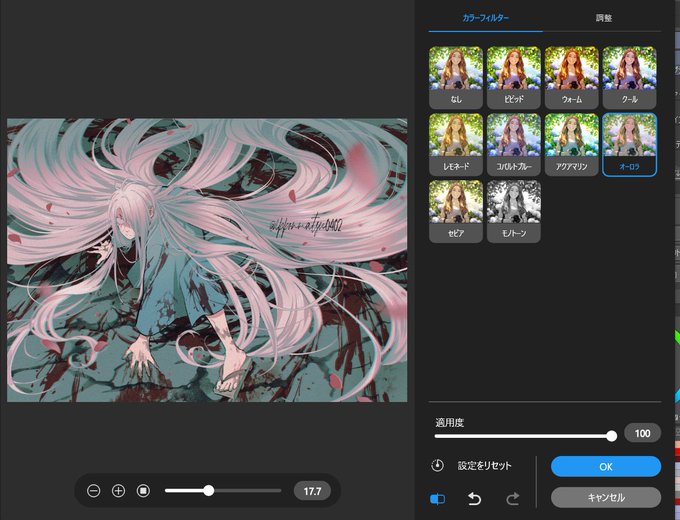This screenshot has width=680, height=520.
Task: Select the なし filter thumbnail
Action: (x=456, y=77)
